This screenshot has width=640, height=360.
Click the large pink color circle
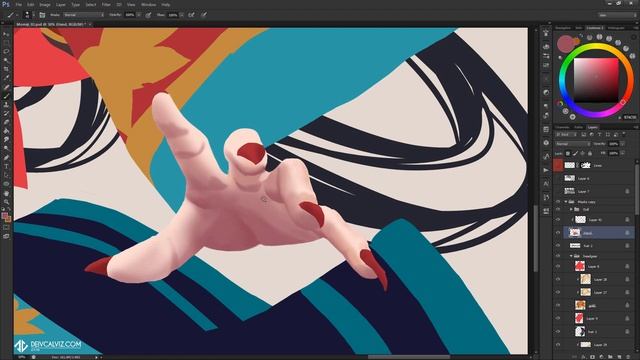pyautogui.click(x=565, y=44)
